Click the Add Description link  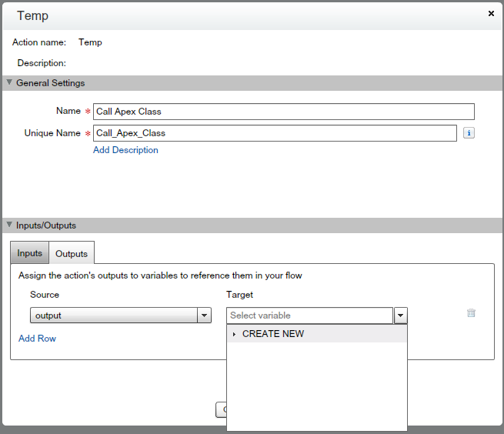point(125,150)
